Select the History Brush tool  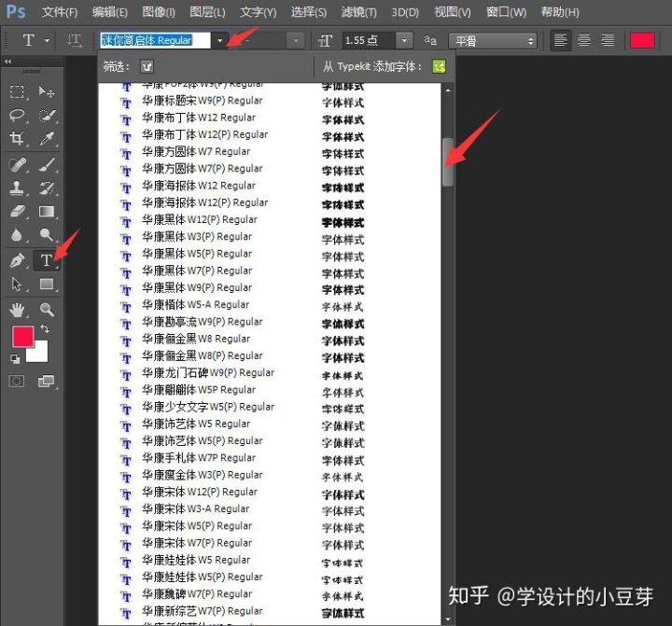click(x=47, y=188)
